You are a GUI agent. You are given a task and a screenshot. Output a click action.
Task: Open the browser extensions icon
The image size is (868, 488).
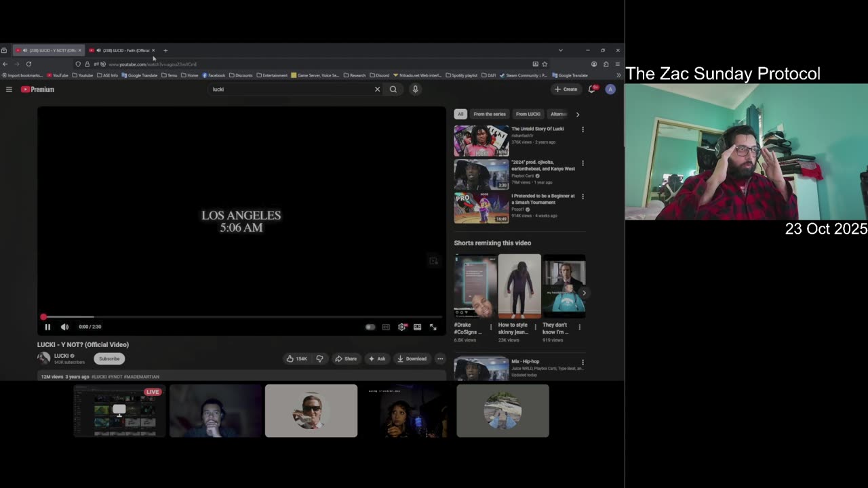pyautogui.click(x=606, y=64)
